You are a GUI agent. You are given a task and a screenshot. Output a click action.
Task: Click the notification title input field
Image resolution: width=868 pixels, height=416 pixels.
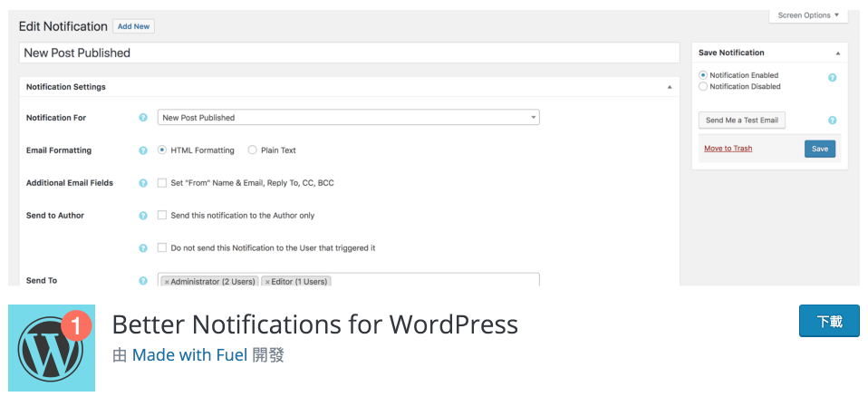350,53
